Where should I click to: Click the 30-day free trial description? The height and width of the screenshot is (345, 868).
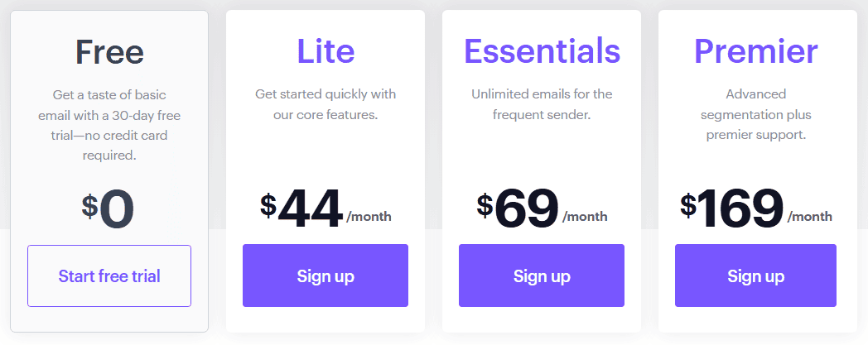pyautogui.click(x=109, y=125)
